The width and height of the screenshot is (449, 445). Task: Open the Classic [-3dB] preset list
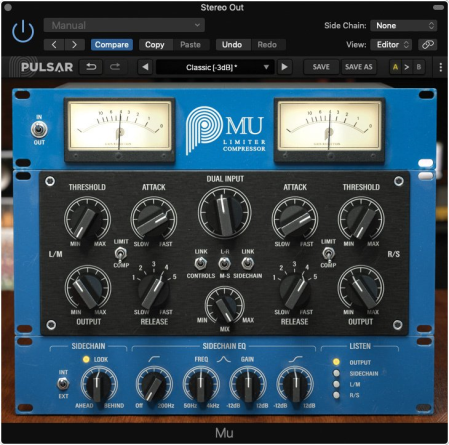214,67
